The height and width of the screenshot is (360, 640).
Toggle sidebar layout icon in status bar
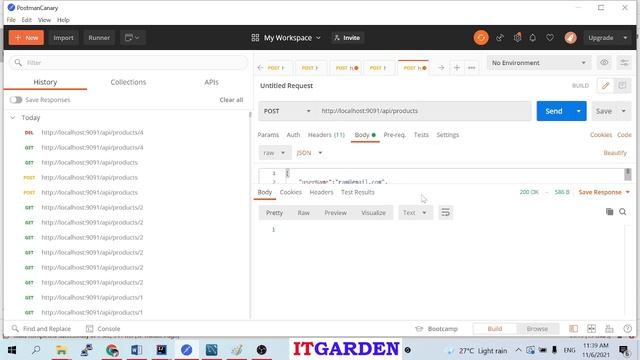[573, 328]
